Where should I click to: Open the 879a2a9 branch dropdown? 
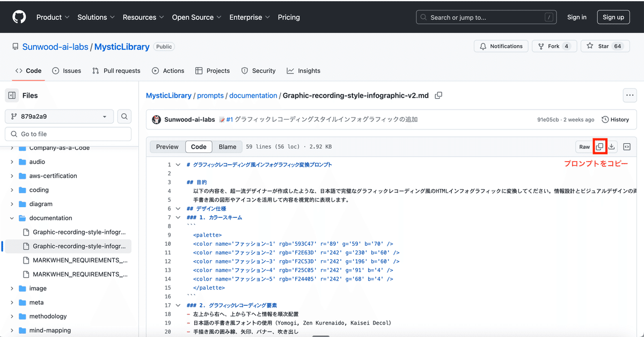(x=59, y=116)
